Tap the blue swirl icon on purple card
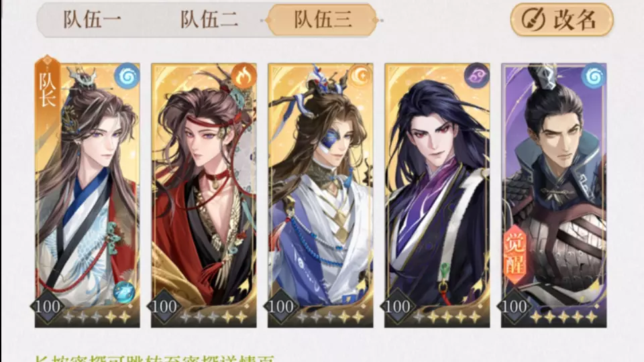644x362 pixels. [594, 76]
